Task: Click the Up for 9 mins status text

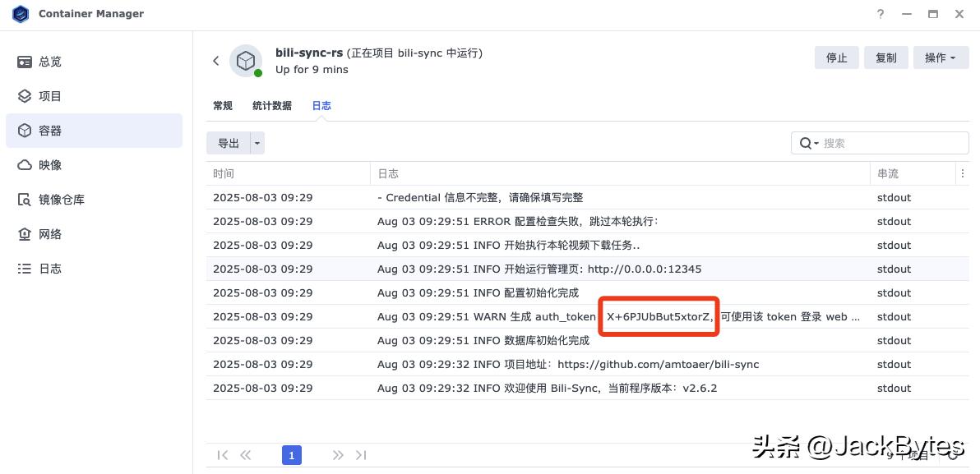Action: [x=312, y=69]
